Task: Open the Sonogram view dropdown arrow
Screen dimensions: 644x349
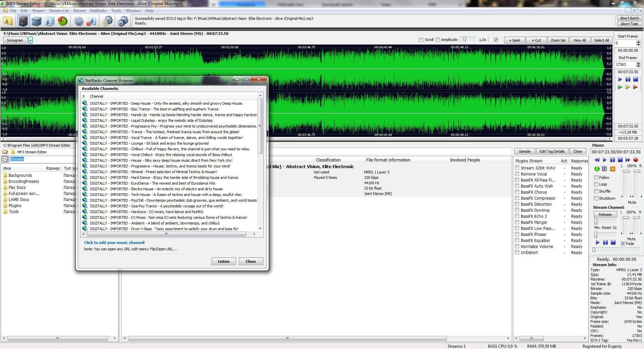Action: point(31,40)
